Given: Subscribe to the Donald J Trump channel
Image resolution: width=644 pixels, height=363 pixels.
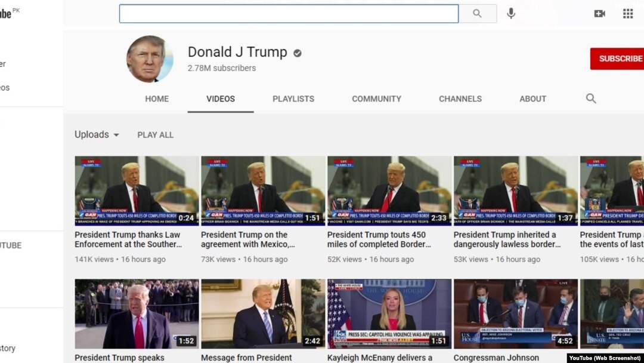Looking at the screenshot, I should click(x=617, y=59).
